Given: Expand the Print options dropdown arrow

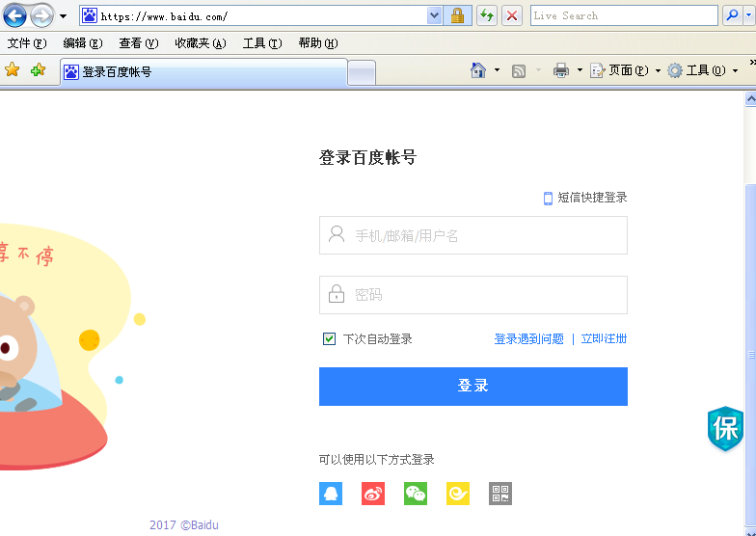Looking at the screenshot, I should 580,70.
